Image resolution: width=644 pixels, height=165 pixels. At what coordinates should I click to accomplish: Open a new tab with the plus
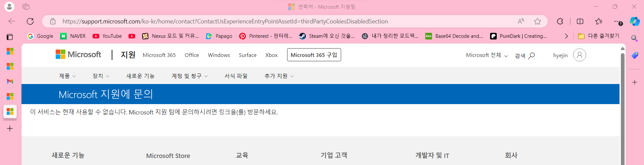[10, 129]
